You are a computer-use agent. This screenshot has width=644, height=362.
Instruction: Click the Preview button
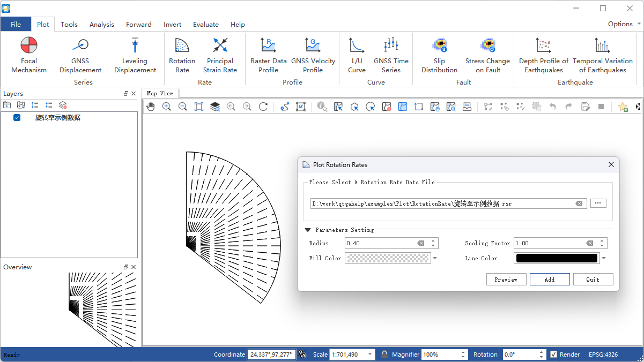point(506,280)
